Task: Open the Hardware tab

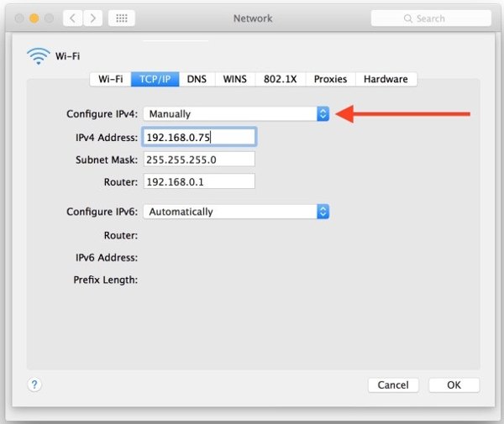Action: pyautogui.click(x=386, y=79)
